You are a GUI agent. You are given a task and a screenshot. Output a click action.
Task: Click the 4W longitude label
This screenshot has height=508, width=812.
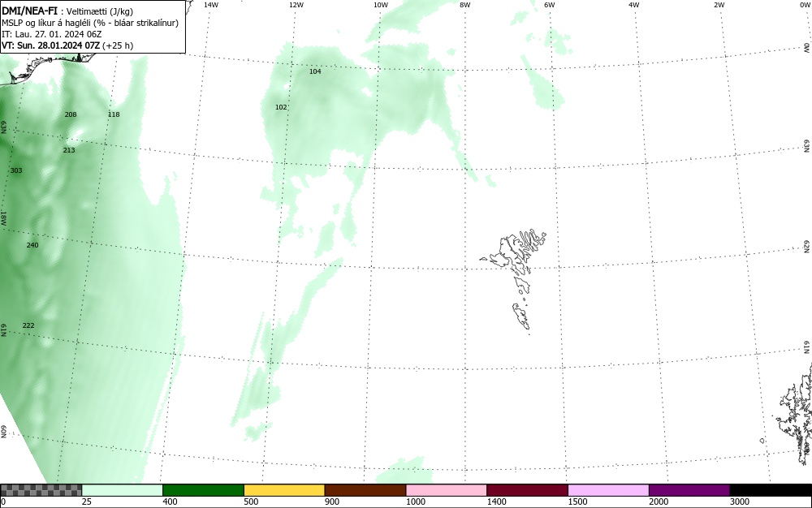(x=634, y=5)
